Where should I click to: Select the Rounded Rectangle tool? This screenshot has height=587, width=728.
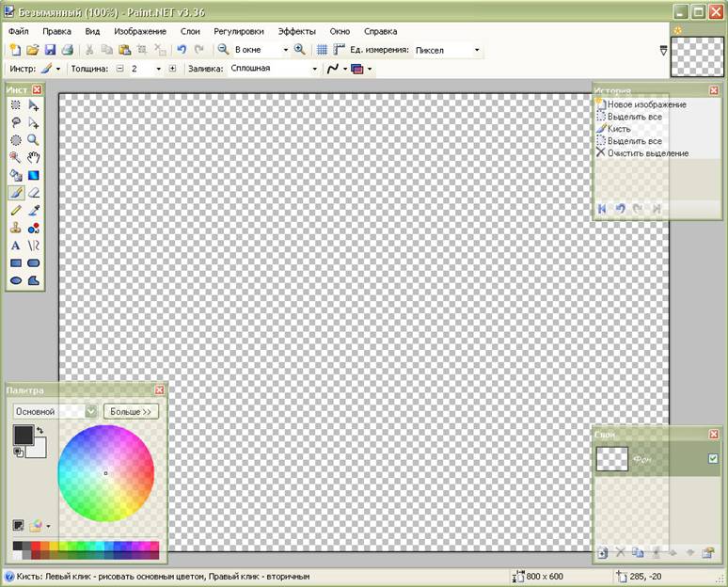[34, 262]
